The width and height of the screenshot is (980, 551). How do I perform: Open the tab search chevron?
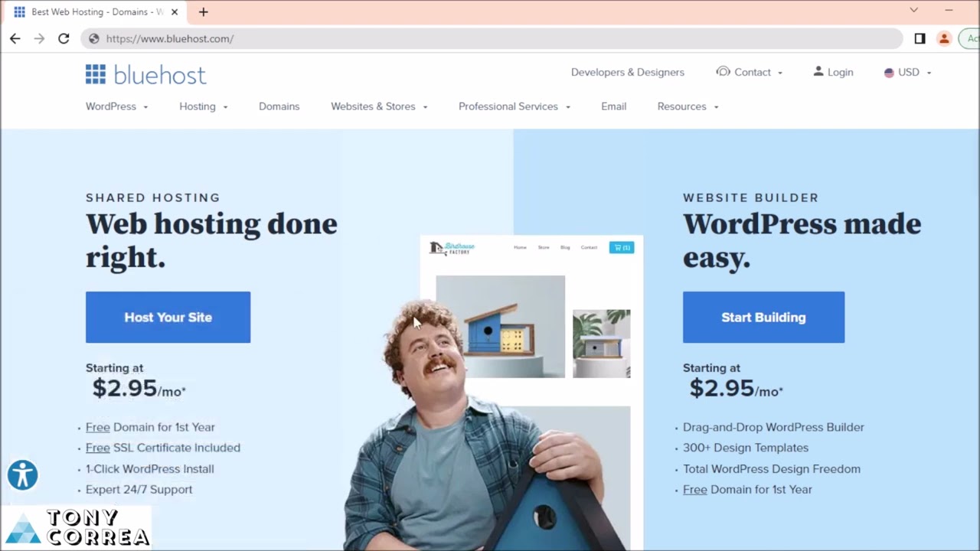pos(913,10)
